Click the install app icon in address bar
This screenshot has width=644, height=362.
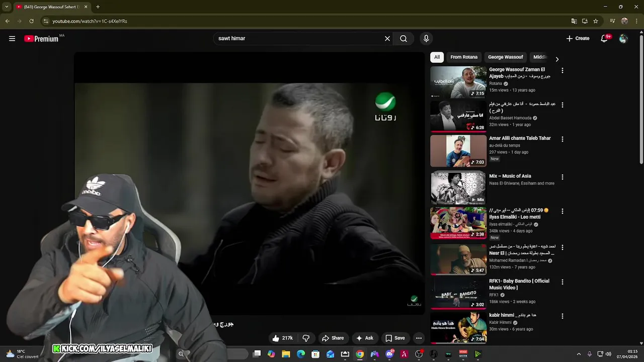[x=585, y=21]
